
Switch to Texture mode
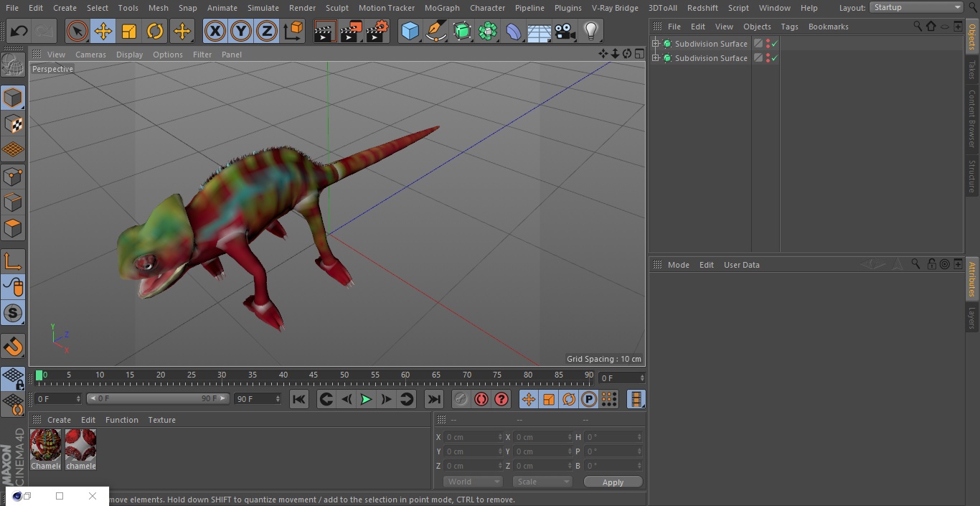tap(13, 123)
